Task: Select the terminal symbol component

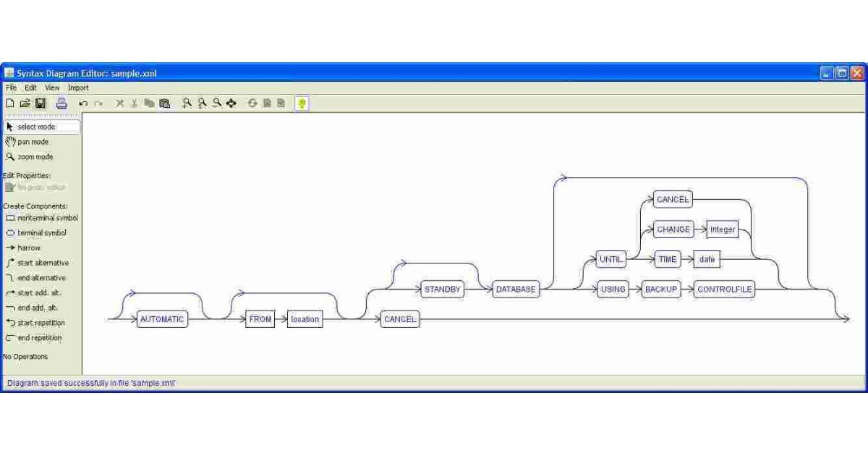Action: (x=41, y=233)
